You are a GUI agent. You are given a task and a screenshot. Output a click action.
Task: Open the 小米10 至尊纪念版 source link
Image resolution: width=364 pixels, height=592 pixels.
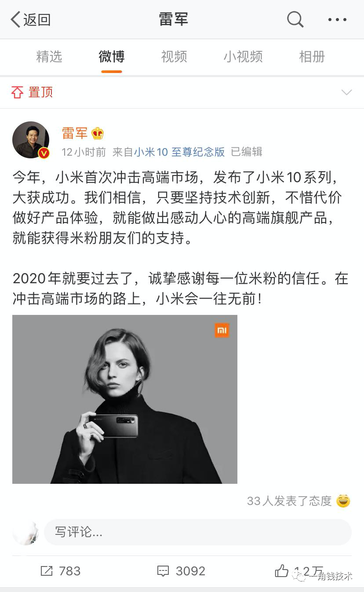[179, 152]
